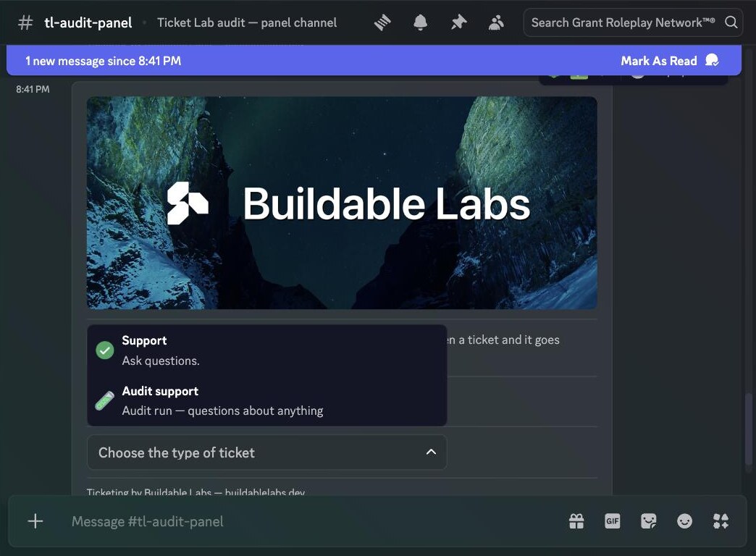756x556 pixels.
Task: Open the GIF picker
Action: (x=613, y=521)
